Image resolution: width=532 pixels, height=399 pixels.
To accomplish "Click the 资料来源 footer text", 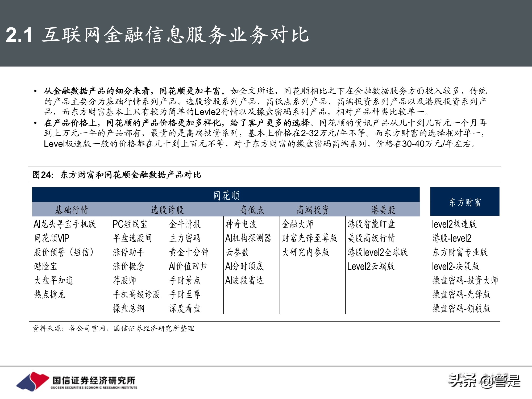I will click(113, 328).
